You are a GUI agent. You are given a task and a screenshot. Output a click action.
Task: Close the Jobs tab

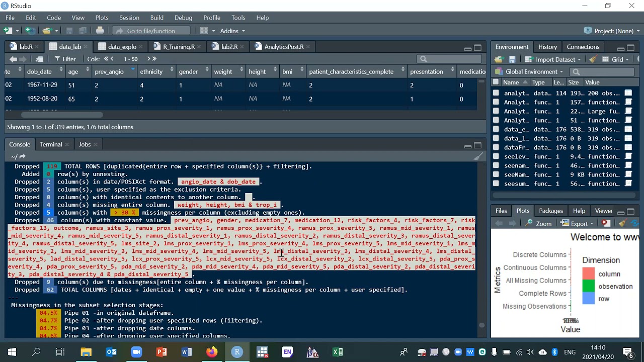(x=95, y=144)
